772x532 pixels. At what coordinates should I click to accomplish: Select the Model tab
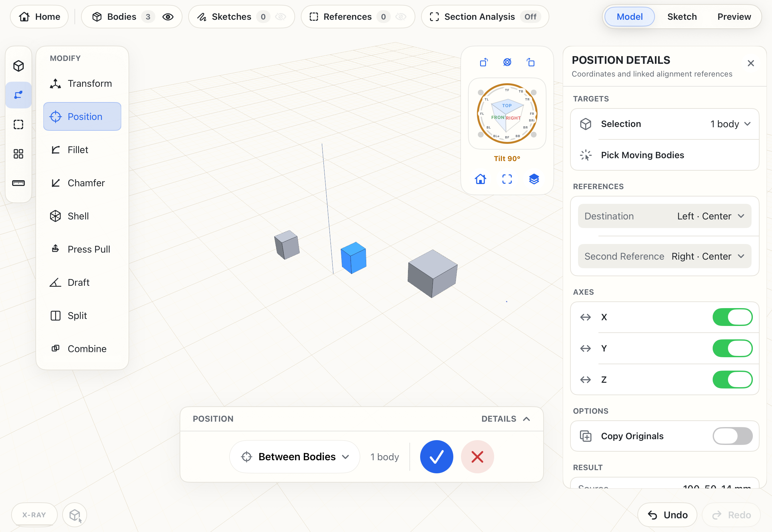[x=630, y=17]
